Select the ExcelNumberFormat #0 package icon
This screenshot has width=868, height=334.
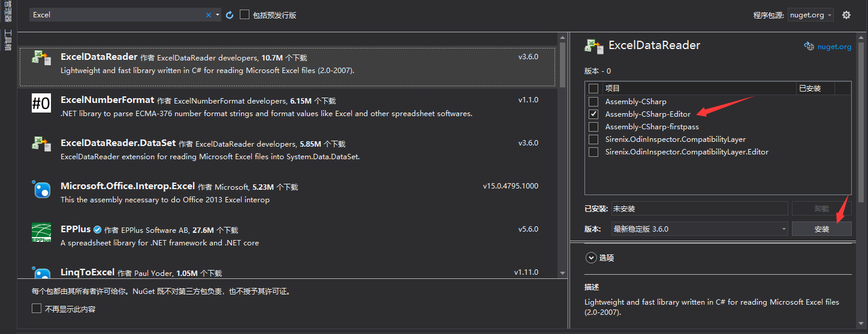coord(41,102)
